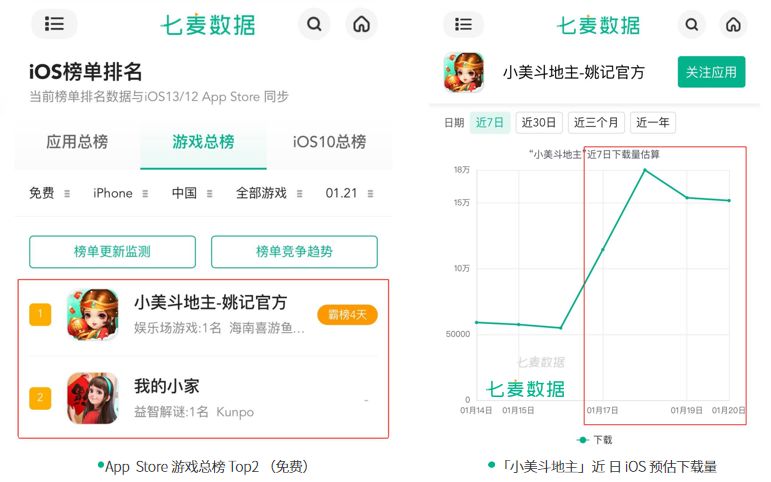Viewport: 771px width, 482px height.
Task: Switch to 游戏总榜 tab
Action: (203, 142)
